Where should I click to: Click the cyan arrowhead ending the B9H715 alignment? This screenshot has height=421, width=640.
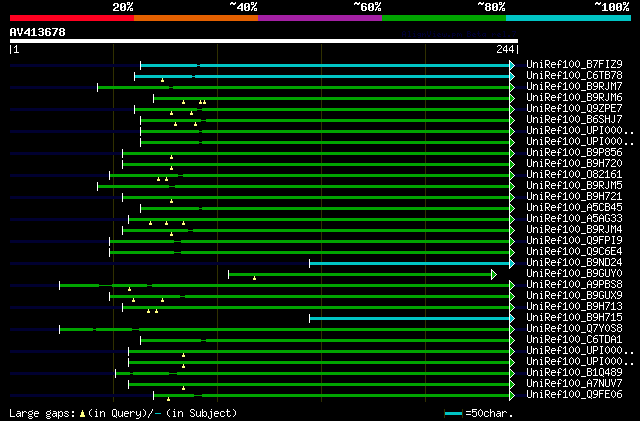point(512,319)
